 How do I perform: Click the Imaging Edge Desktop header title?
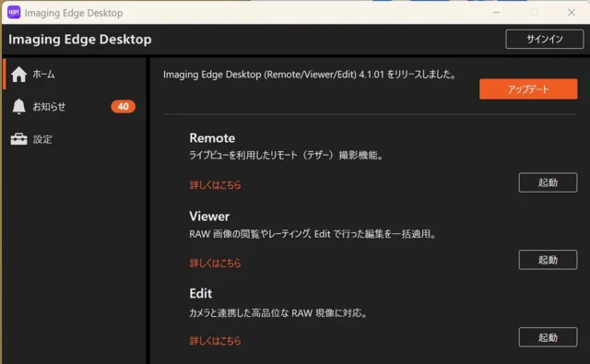[x=80, y=39]
